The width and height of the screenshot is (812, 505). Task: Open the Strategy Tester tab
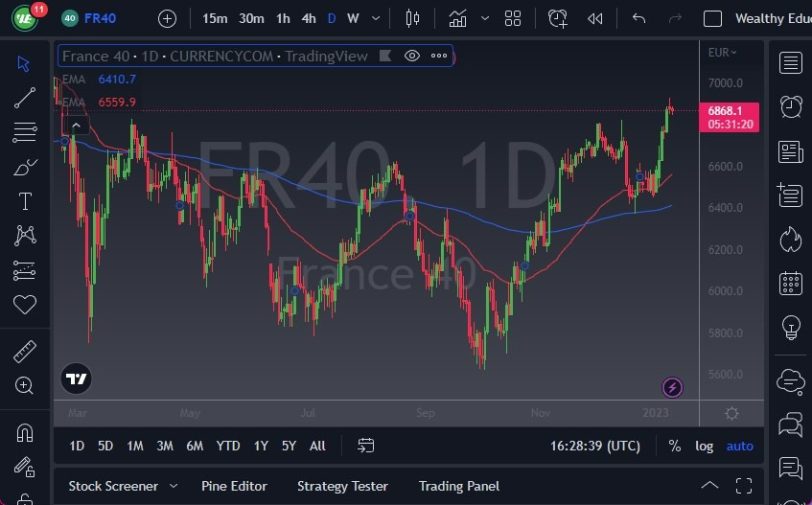point(342,486)
